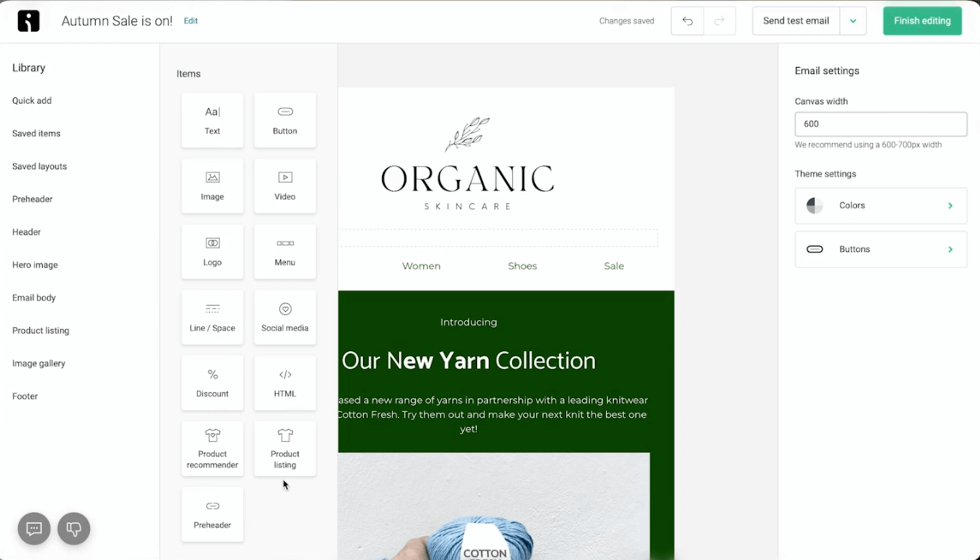Click the Shoes menu link in email
The width and height of the screenshot is (980, 560).
(522, 266)
